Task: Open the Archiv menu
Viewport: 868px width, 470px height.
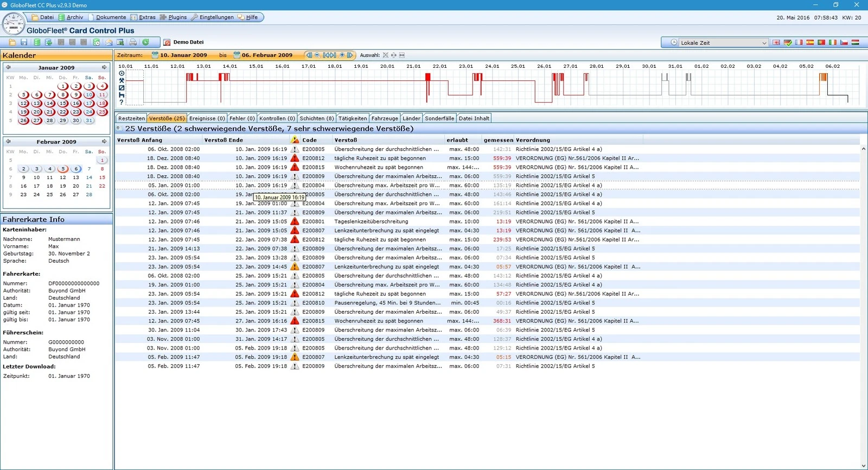Action: tap(71, 17)
